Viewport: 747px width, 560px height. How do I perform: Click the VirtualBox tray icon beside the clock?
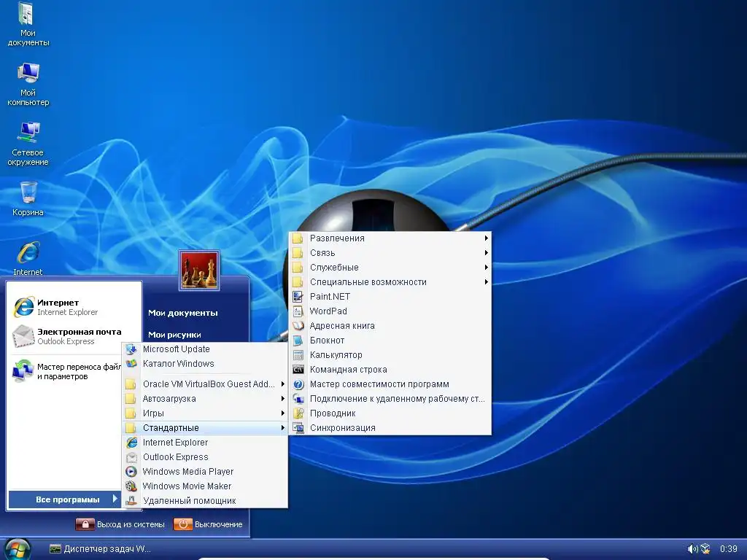(705, 549)
